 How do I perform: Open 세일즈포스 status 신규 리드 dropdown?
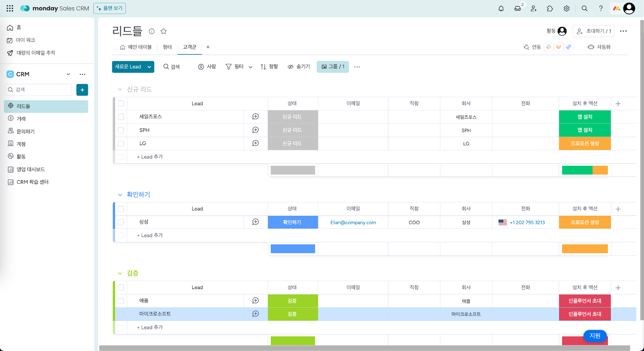[x=293, y=117]
